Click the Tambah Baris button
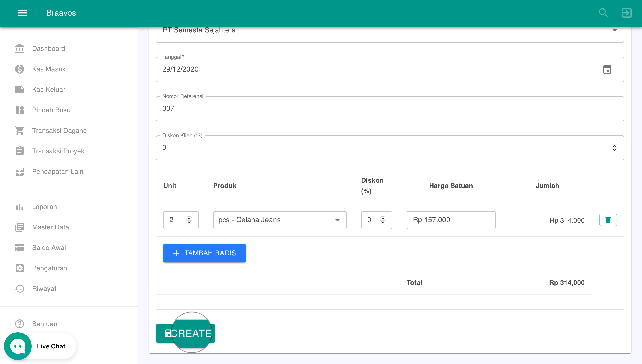 (204, 253)
